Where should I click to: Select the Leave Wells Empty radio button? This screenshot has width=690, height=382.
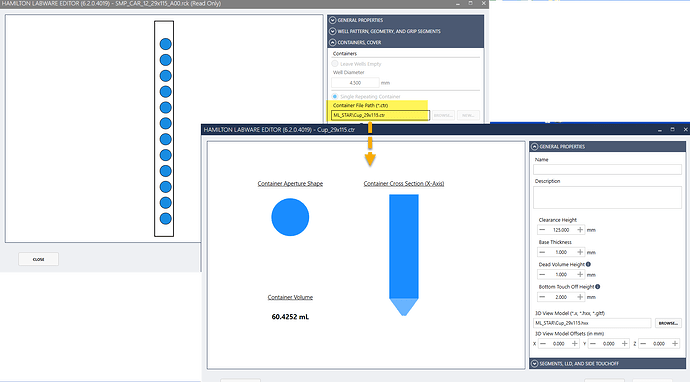coord(335,64)
